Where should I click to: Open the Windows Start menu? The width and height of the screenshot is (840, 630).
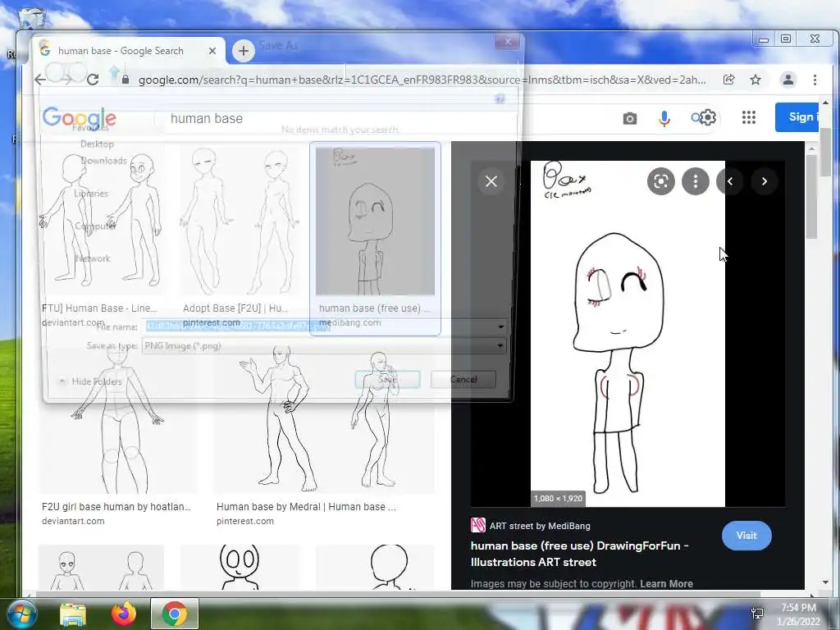point(21,614)
